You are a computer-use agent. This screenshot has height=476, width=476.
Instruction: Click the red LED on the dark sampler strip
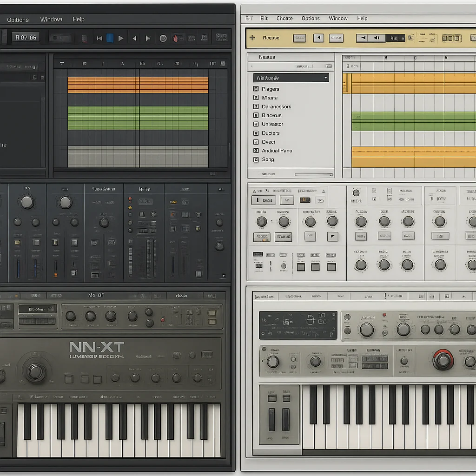163,320
